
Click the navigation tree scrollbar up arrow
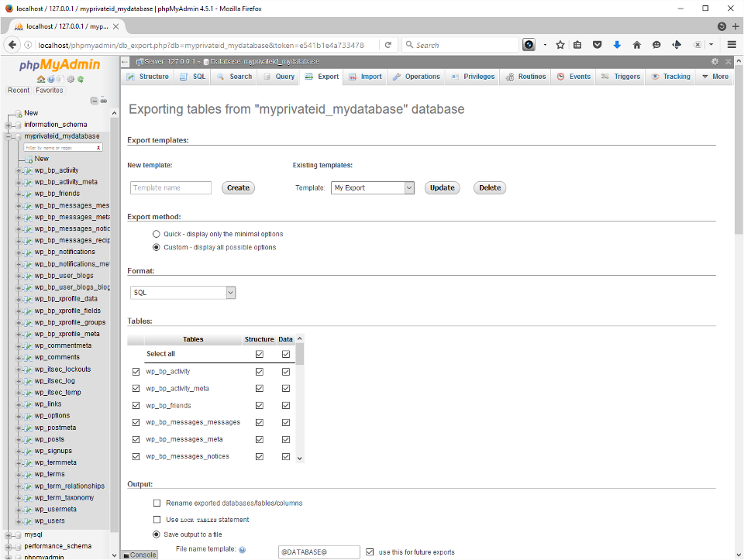coord(114,113)
